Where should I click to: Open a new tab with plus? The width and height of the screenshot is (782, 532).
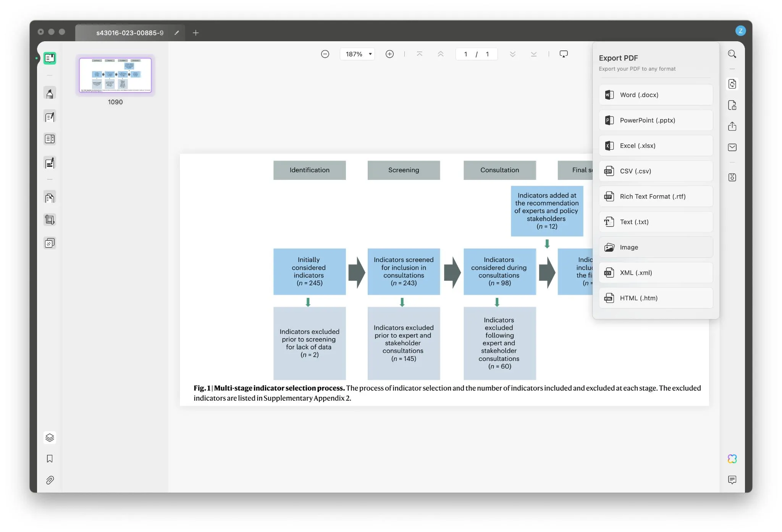tap(195, 33)
